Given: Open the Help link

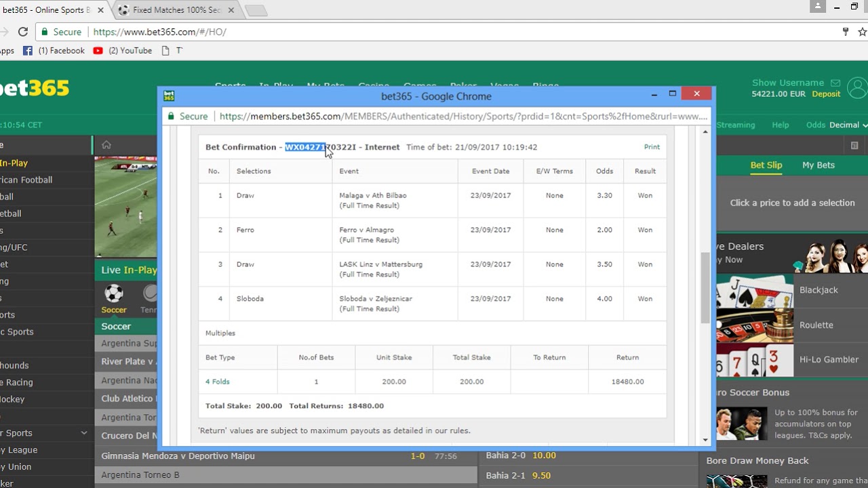Looking at the screenshot, I should [x=781, y=125].
